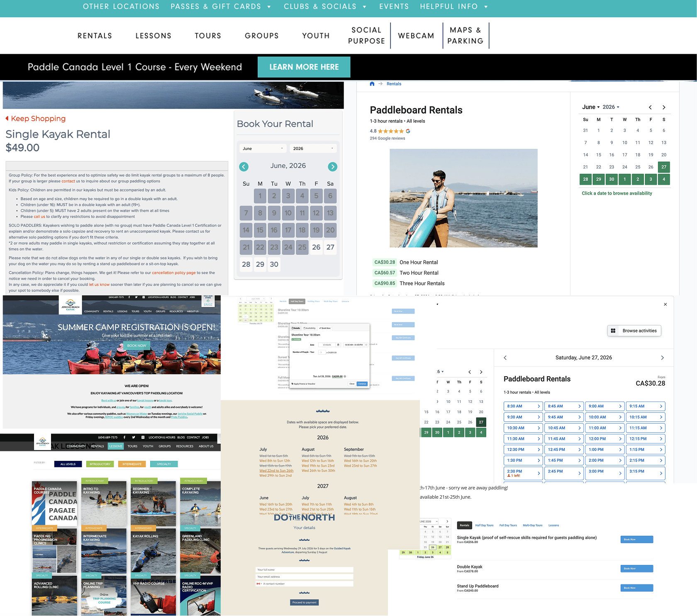Click the home icon in the Rentals breadcrumb
The height and width of the screenshot is (616, 697).
(372, 84)
